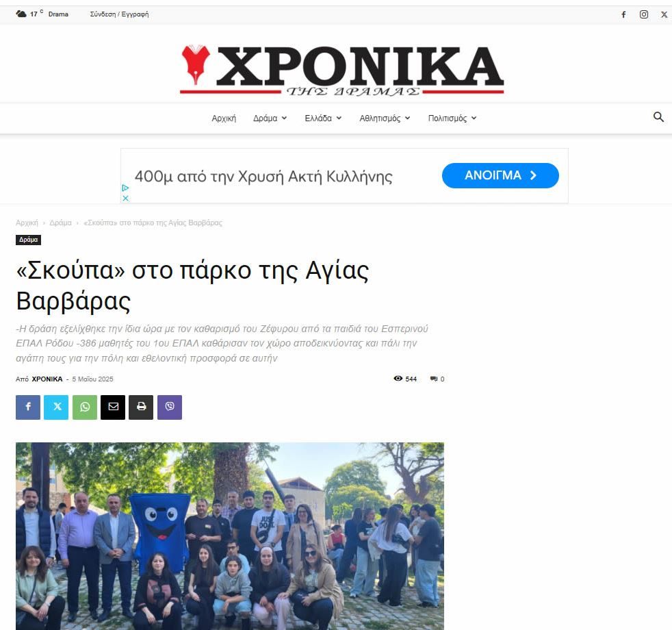
Task: Open the Instagram icon in the top bar
Action: click(644, 14)
